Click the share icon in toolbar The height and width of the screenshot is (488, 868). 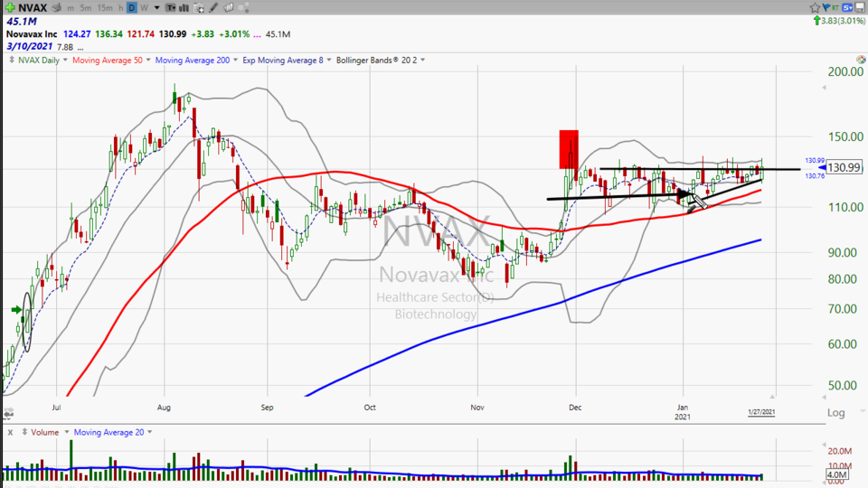pyautogui.click(x=243, y=8)
